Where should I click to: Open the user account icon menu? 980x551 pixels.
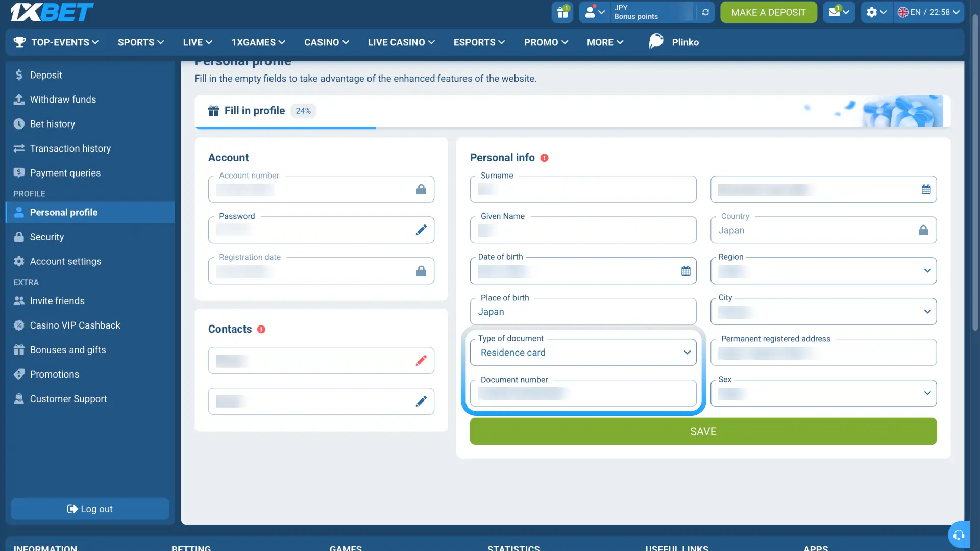595,12
